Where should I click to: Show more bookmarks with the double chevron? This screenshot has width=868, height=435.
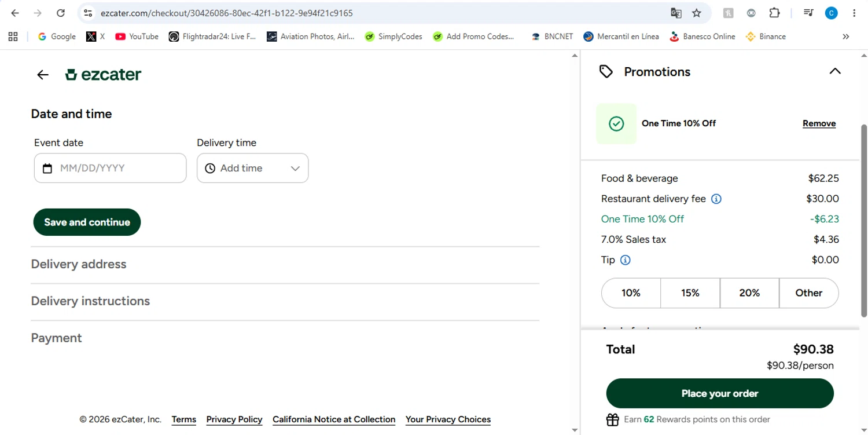click(x=846, y=36)
